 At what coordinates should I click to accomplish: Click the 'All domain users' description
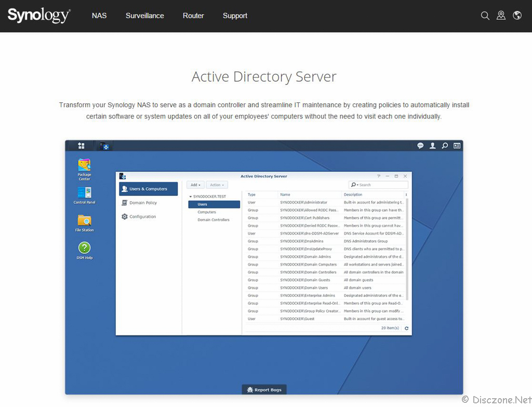pos(357,288)
